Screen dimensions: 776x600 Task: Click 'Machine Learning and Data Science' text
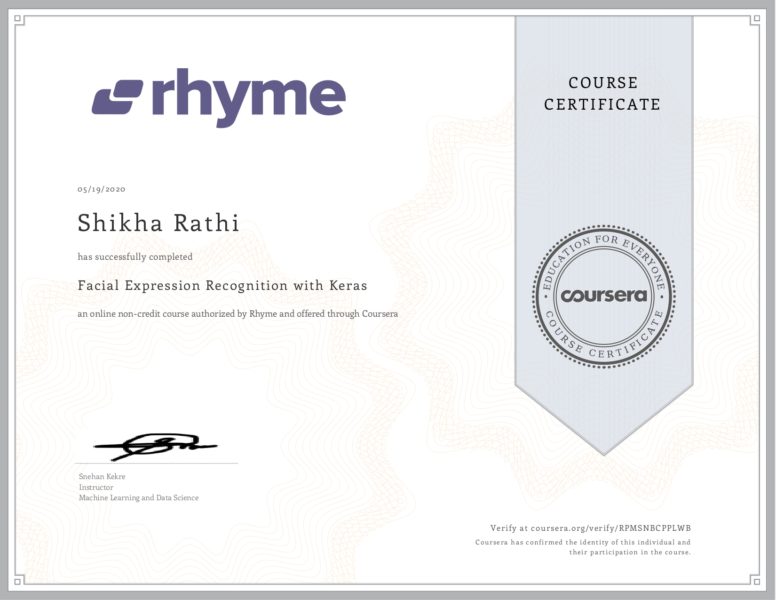[x=139, y=498]
